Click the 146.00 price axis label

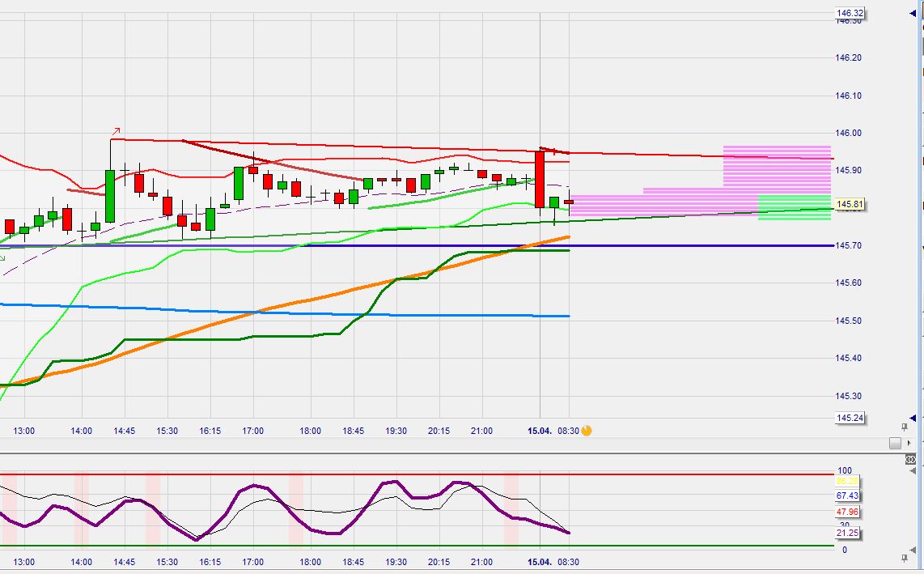tap(848, 133)
